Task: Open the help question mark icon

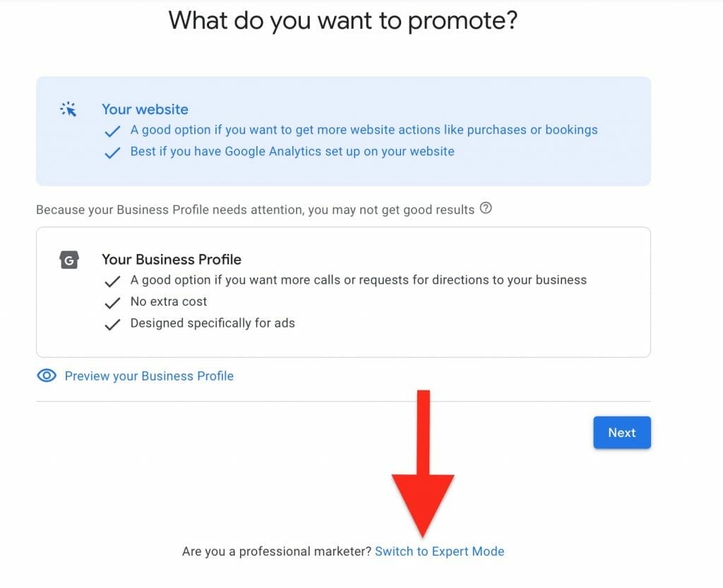Action: tap(486, 208)
